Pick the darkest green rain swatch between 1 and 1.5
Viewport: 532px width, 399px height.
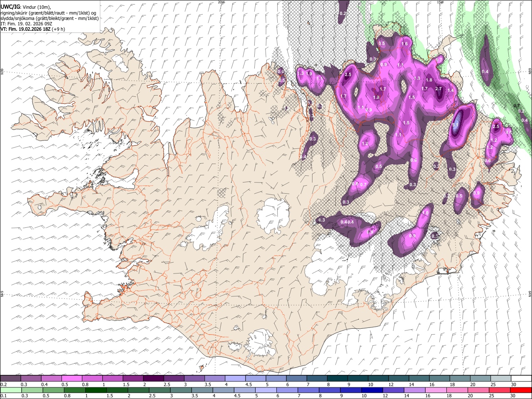[x=96, y=390]
